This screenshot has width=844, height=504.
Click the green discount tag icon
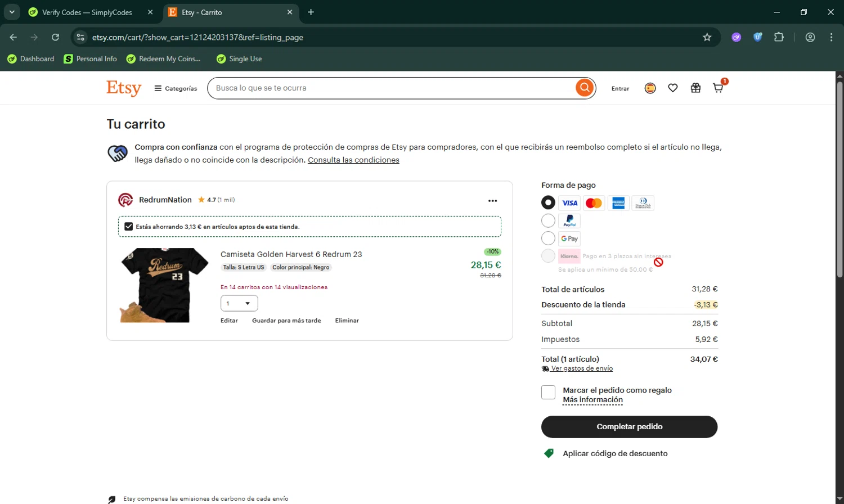(x=549, y=453)
